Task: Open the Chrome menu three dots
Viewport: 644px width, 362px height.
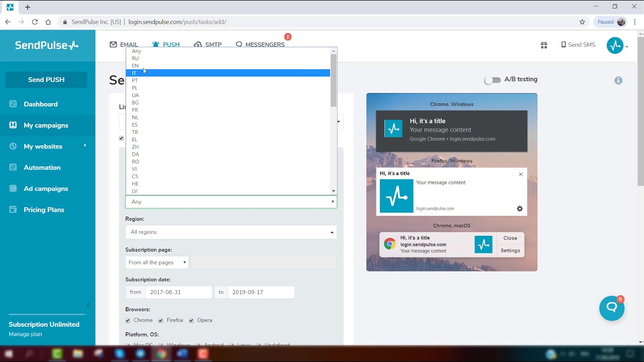Action: coord(635,22)
